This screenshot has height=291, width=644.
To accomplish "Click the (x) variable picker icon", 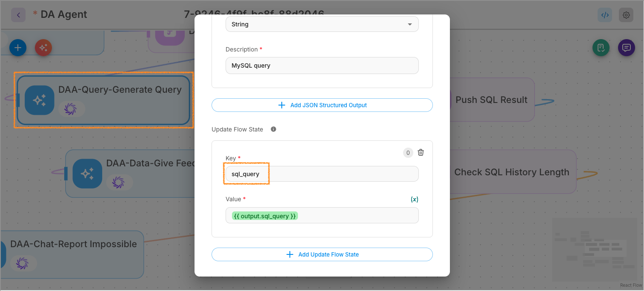I will [x=414, y=199].
